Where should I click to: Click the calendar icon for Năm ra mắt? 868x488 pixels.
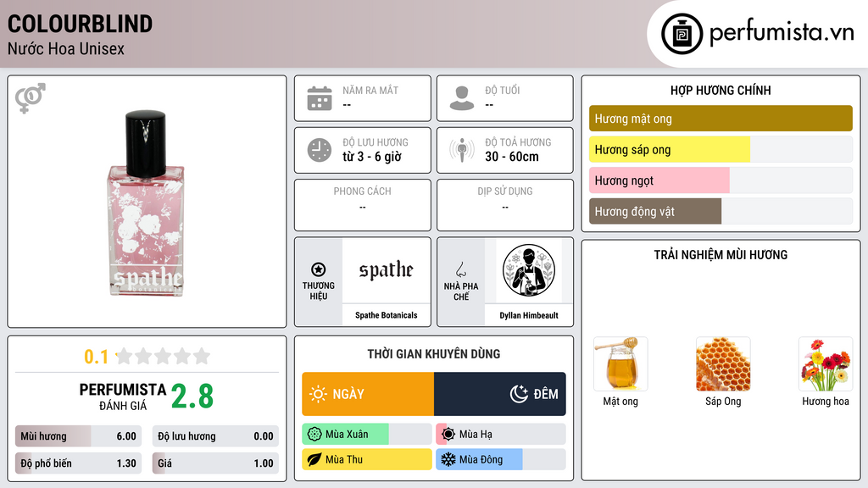[x=320, y=98]
